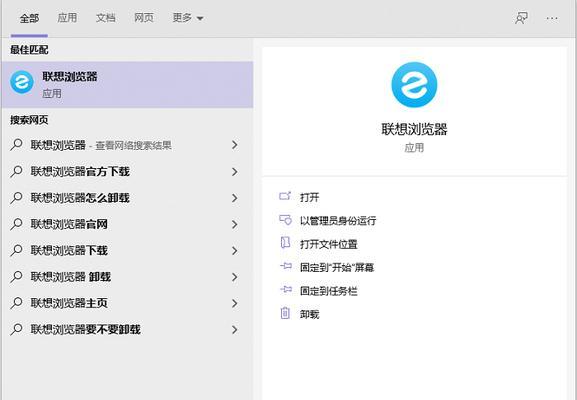Image resolution: width=577 pixels, height=400 pixels.
Task: Expand arrow for 联想浏览器官方下载
Action: pos(234,171)
